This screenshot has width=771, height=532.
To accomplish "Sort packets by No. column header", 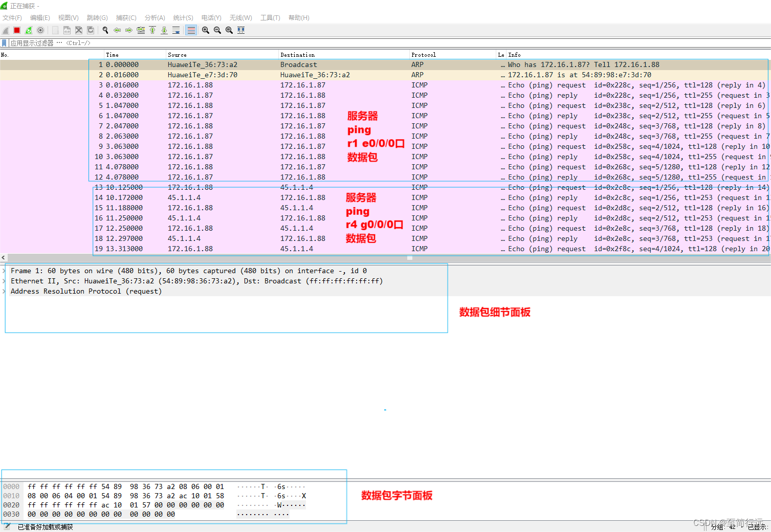I will click(x=52, y=55).
